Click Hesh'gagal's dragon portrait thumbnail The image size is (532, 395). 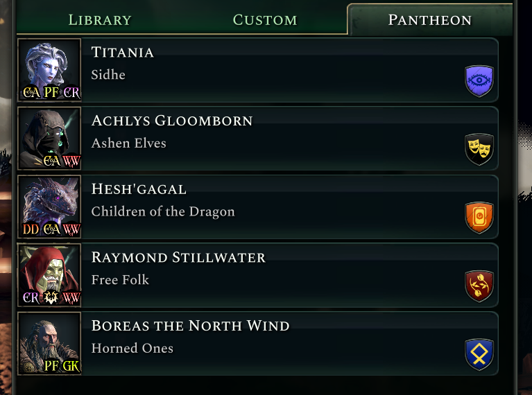point(49,207)
